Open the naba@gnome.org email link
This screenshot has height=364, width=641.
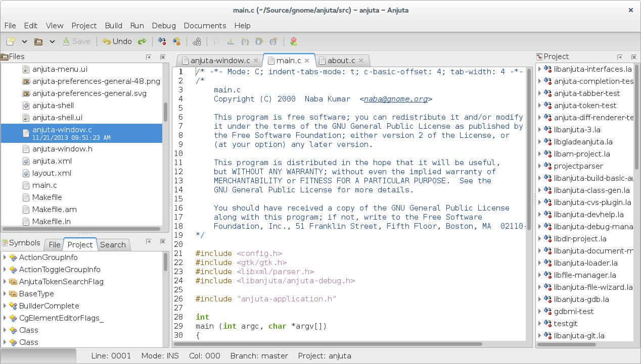tap(396, 99)
